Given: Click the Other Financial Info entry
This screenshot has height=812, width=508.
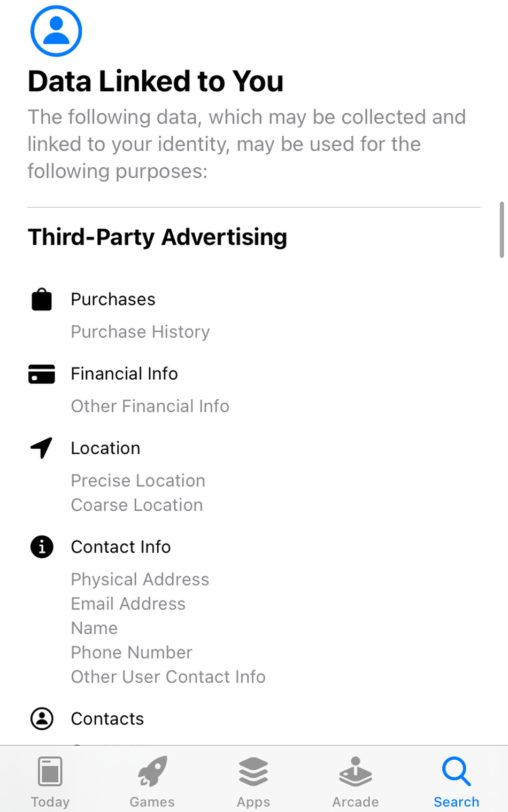Looking at the screenshot, I should (x=150, y=406).
